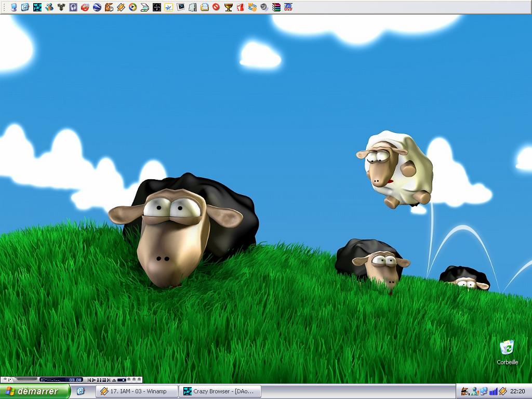Image resolution: width=532 pixels, height=399 pixels.
Task: Stop playback in Winamp mini-bar
Action: click(x=104, y=380)
